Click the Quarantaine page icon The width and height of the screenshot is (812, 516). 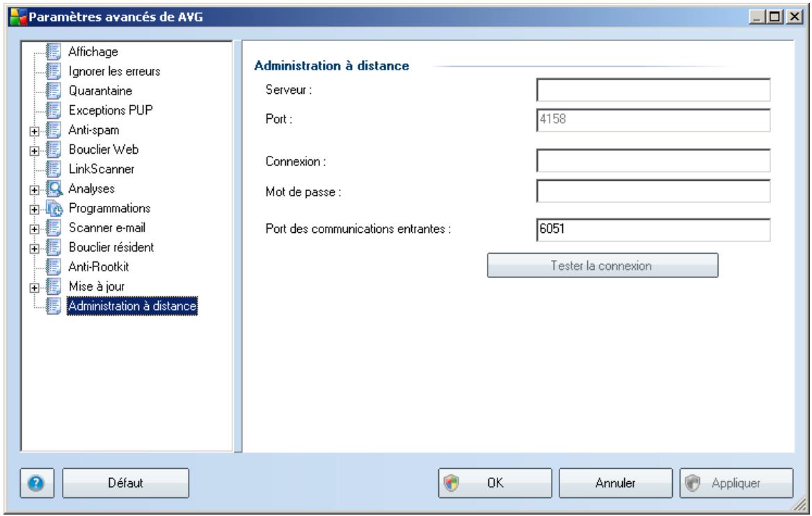tap(53, 90)
